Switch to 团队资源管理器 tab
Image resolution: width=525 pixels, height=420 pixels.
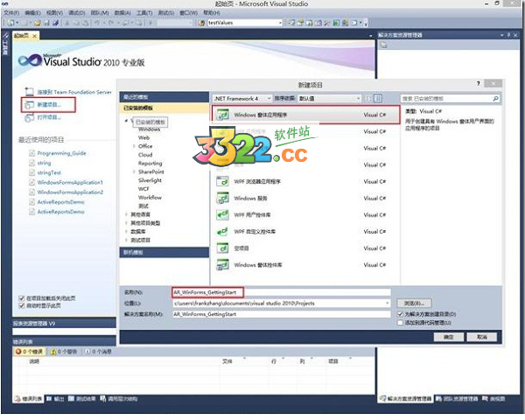tap(457, 399)
